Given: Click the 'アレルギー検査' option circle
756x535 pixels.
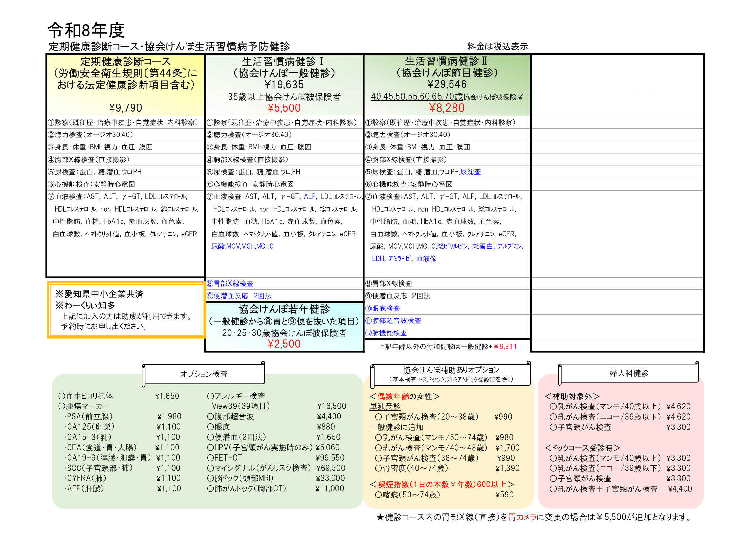Looking at the screenshot, I should pos(210,396).
